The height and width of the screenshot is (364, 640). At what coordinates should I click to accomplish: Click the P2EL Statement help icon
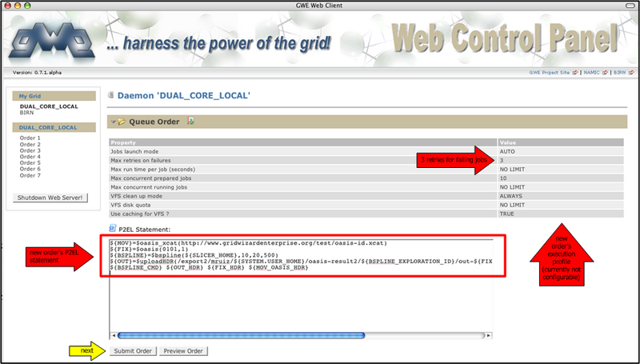pos(111,228)
